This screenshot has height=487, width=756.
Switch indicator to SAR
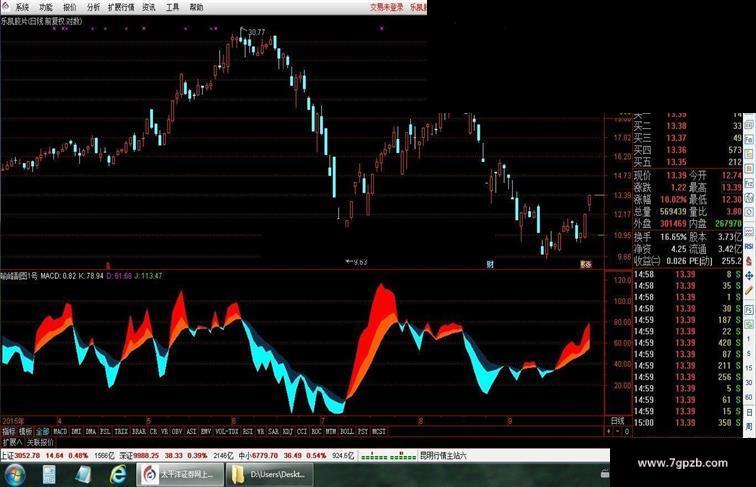pos(273,432)
